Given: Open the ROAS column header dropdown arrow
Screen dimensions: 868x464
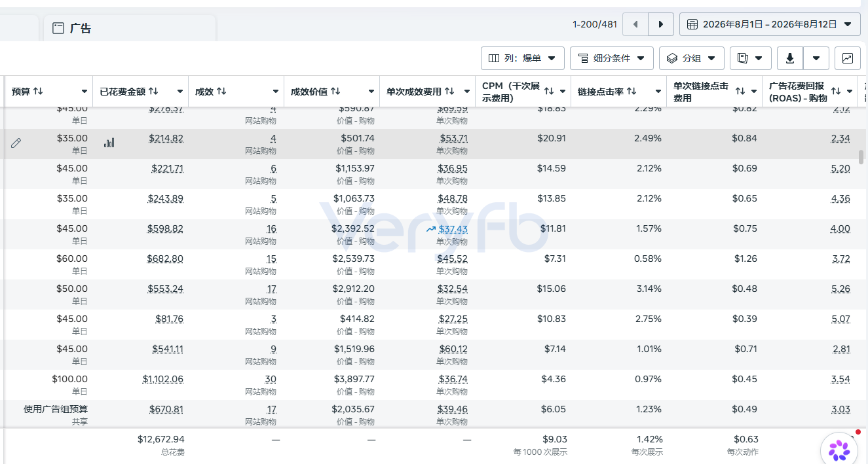Looking at the screenshot, I should click(850, 92).
